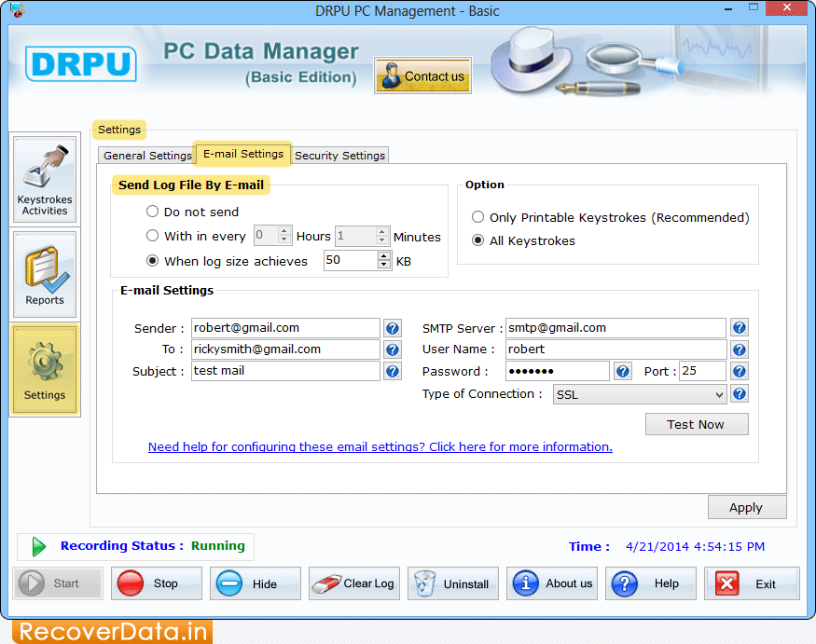Apply the settings
The height and width of the screenshot is (644, 816).
(x=747, y=507)
